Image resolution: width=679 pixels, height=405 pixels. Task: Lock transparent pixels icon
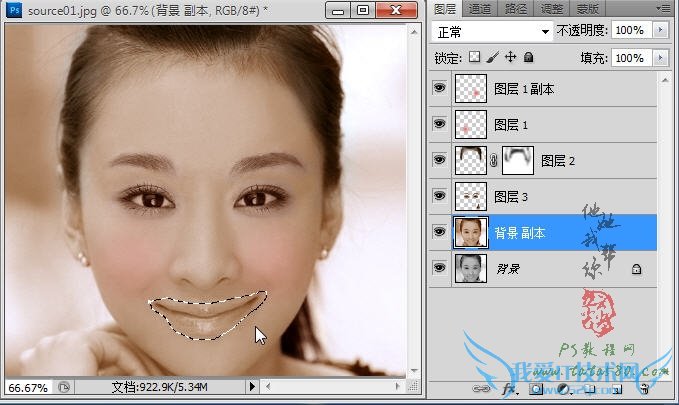[475, 57]
